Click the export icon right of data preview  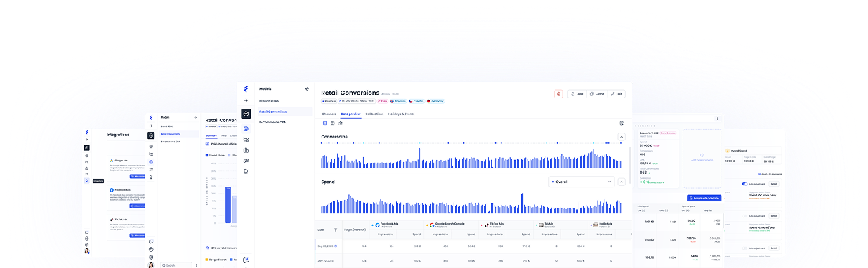pos(622,123)
